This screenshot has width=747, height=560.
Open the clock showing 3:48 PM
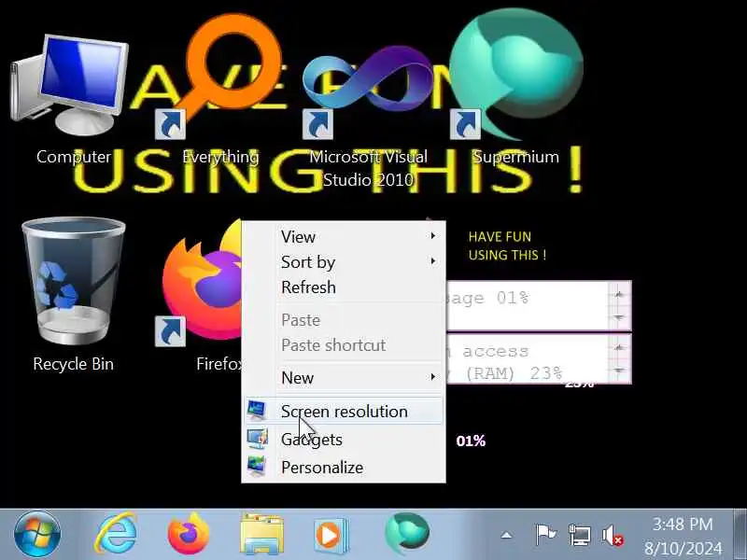(x=683, y=536)
